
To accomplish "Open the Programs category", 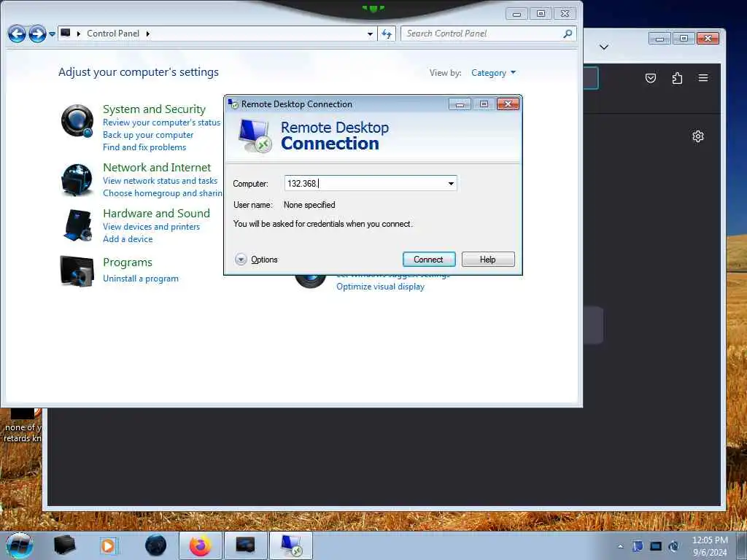I will tap(128, 262).
